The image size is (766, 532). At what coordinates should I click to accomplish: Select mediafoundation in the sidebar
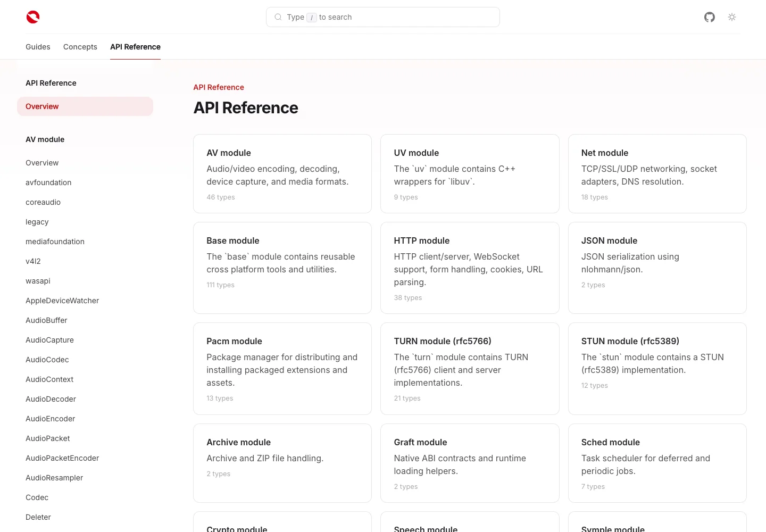(x=55, y=242)
